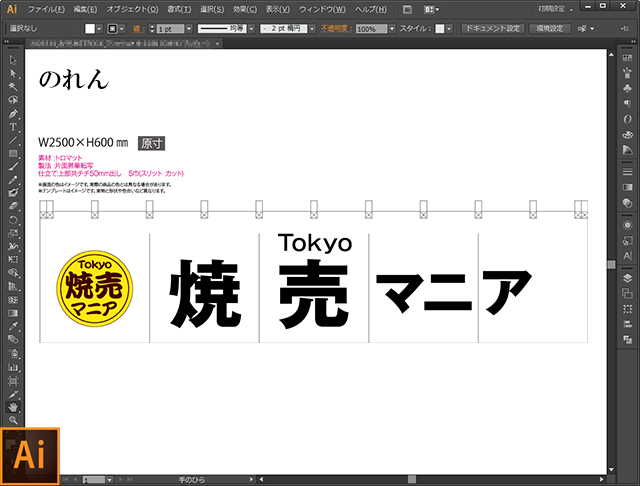Select the Shape Builder tool
This screenshot has height=486, width=640.
(x=13, y=273)
